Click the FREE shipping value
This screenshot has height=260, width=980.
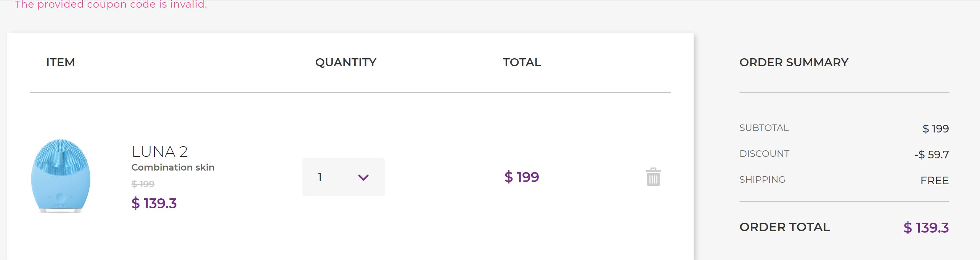pyautogui.click(x=934, y=180)
